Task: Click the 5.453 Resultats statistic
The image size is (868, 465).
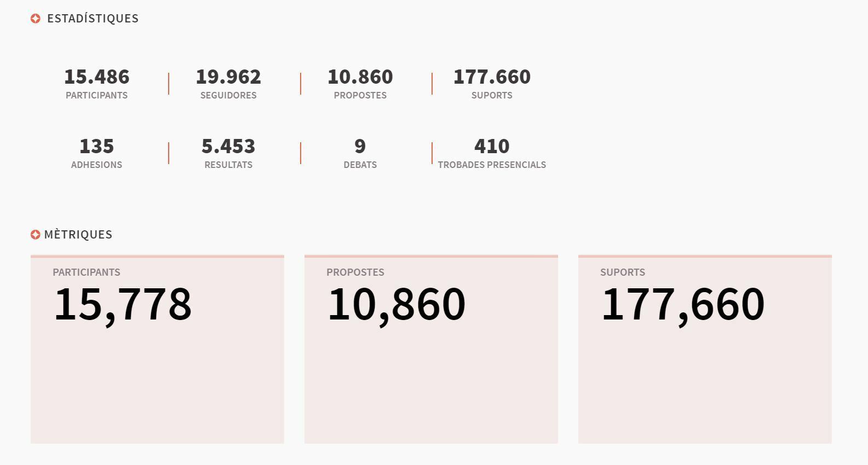Action: [x=228, y=153]
